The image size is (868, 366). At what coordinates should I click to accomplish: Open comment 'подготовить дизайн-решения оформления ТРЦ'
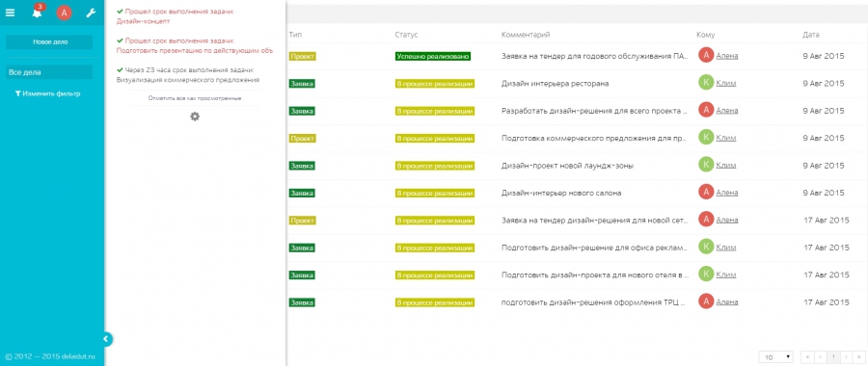pyautogui.click(x=594, y=302)
